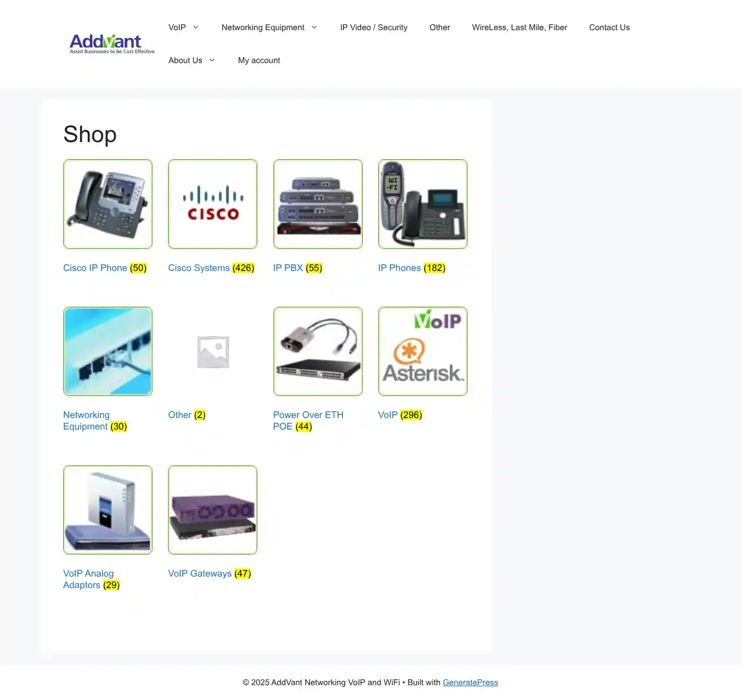
Task: Expand the VoIP menu dropdown arrow
Action: tap(195, 27)
